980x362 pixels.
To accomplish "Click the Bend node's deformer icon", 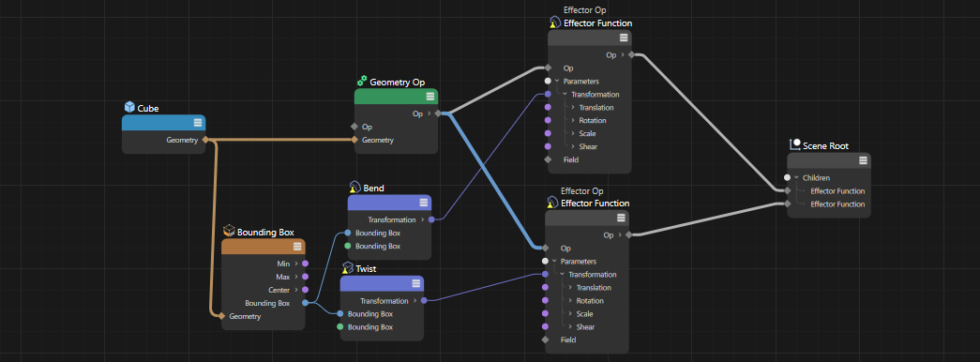I will 355,188.
